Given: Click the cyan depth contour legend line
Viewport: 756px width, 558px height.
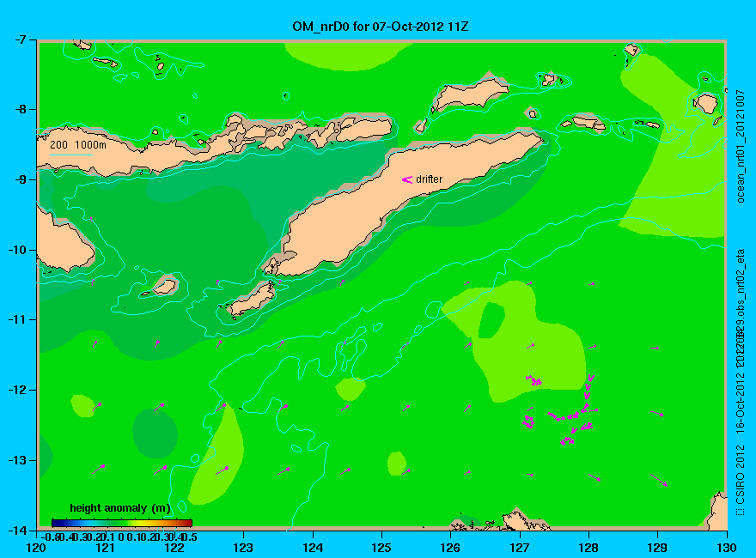Looking at the screenshot, I should tap(70, 155).
